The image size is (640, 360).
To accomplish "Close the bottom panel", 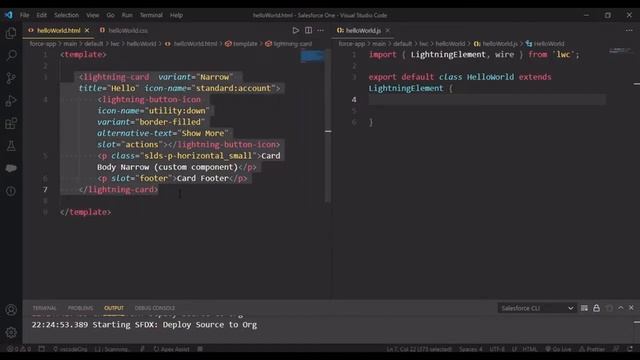I will 631,308.
